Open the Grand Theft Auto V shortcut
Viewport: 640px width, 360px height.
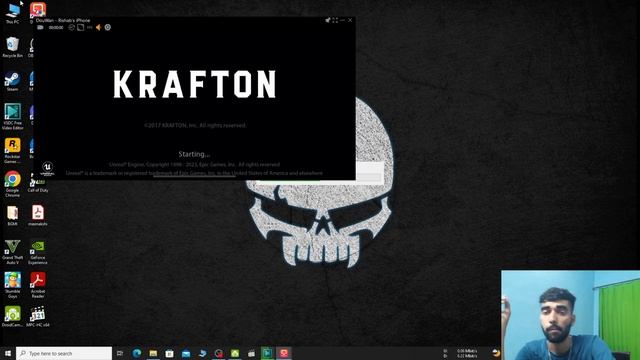click(x=13, y=251)
